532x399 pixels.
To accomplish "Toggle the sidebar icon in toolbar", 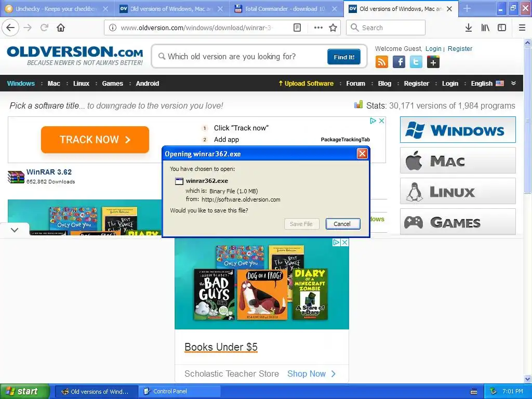I will pos(502,28).
